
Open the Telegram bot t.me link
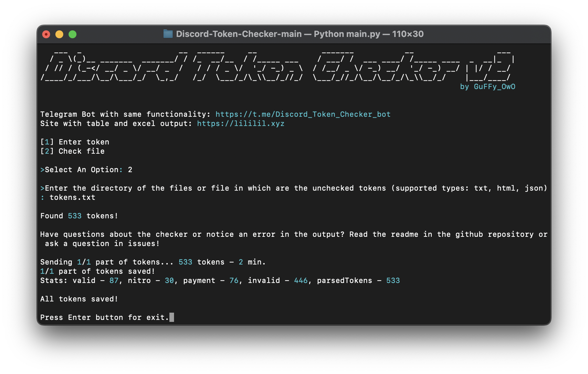pyautogui.click(x=303, y=114)
